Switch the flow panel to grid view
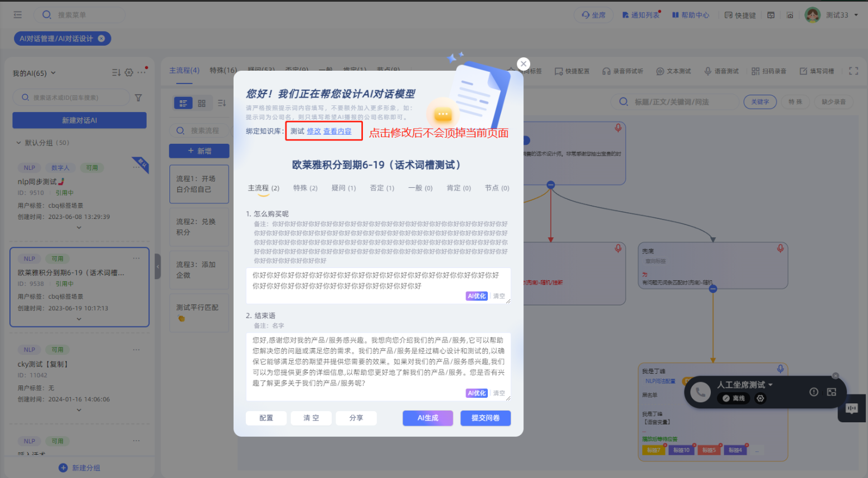The height and width of the screenshot is (478, 868). [202, 103]
